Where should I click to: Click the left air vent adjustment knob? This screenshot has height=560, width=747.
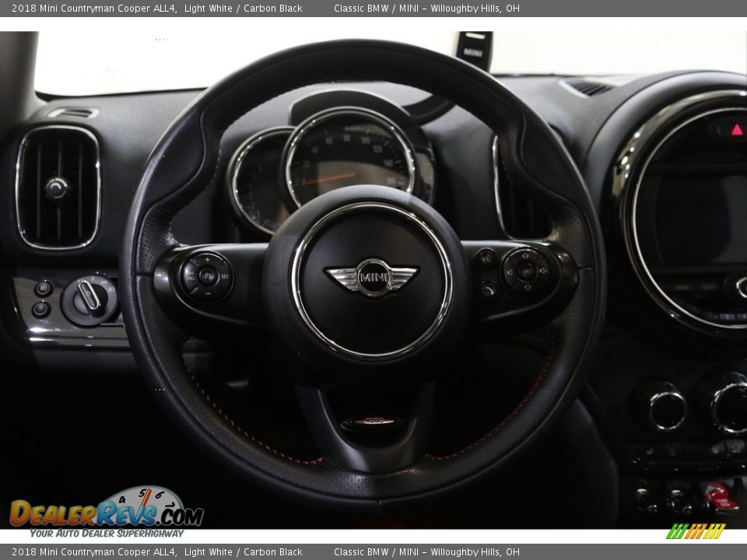click(57, 187)
